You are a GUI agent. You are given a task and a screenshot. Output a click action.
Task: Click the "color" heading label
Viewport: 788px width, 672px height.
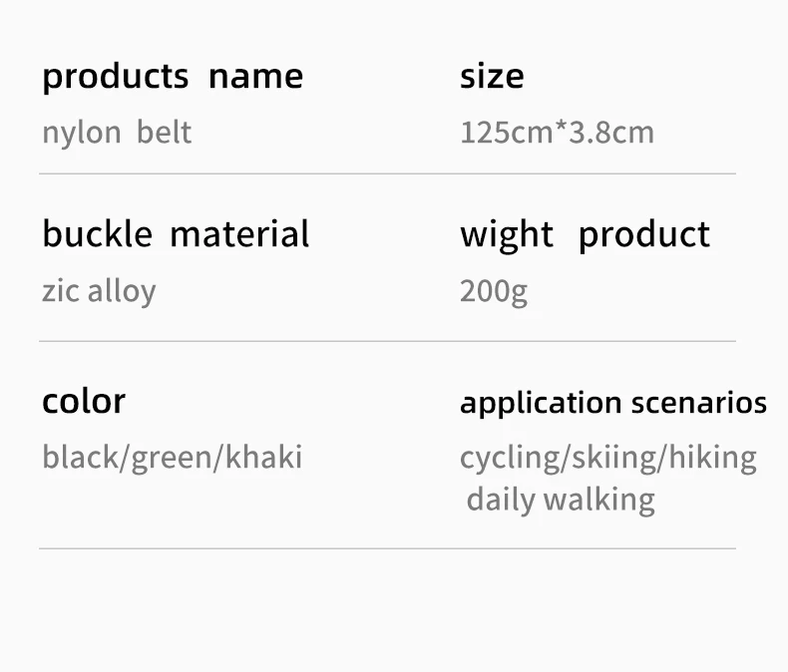[84, 401]
